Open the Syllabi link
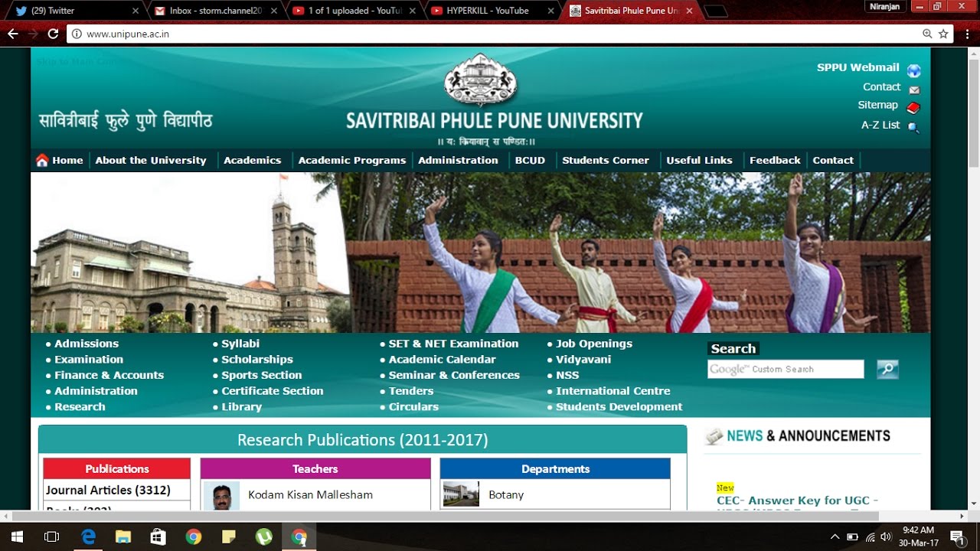This screenshot has height=551, width=980. 240,344
